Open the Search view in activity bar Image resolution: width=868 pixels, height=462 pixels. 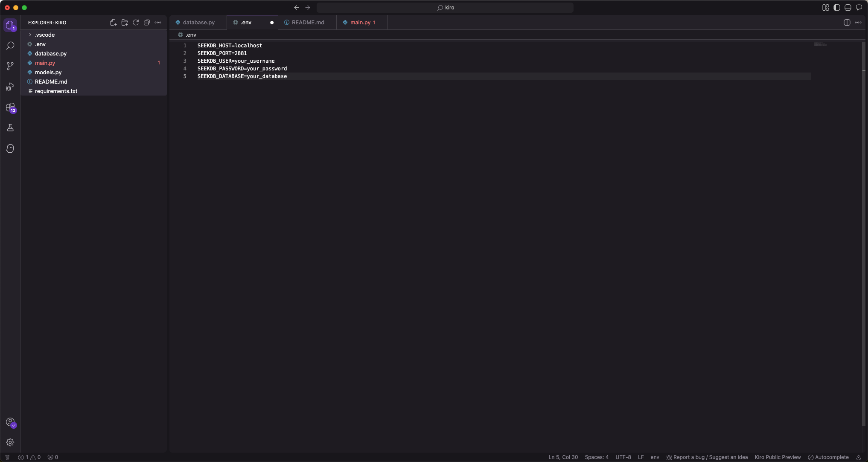[x=10, y=46]
